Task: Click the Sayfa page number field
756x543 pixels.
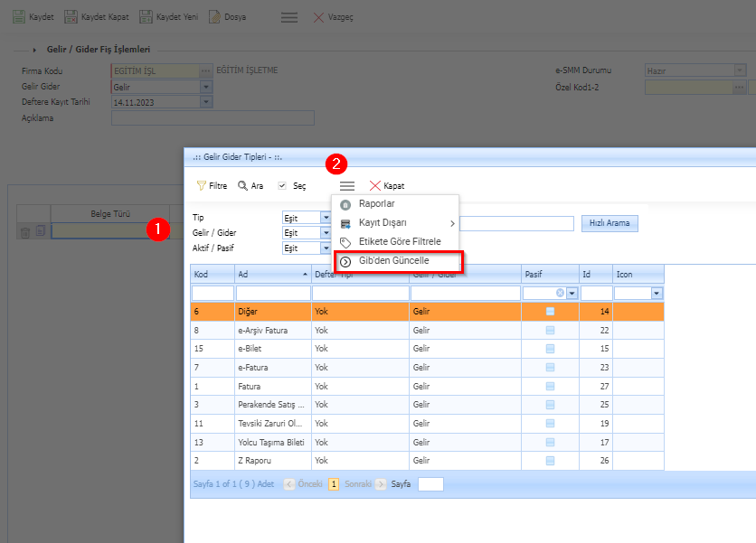Action: [x=430, y=484]
